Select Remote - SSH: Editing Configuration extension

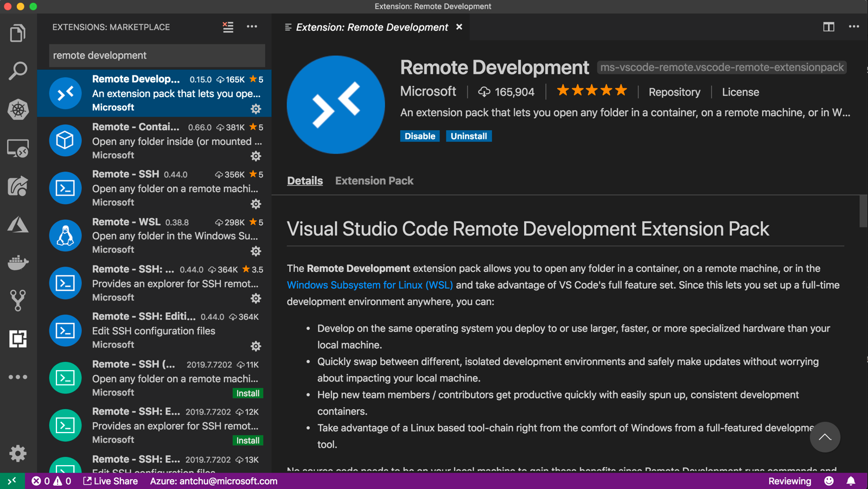pyautogui.click(x=154, y=331)
